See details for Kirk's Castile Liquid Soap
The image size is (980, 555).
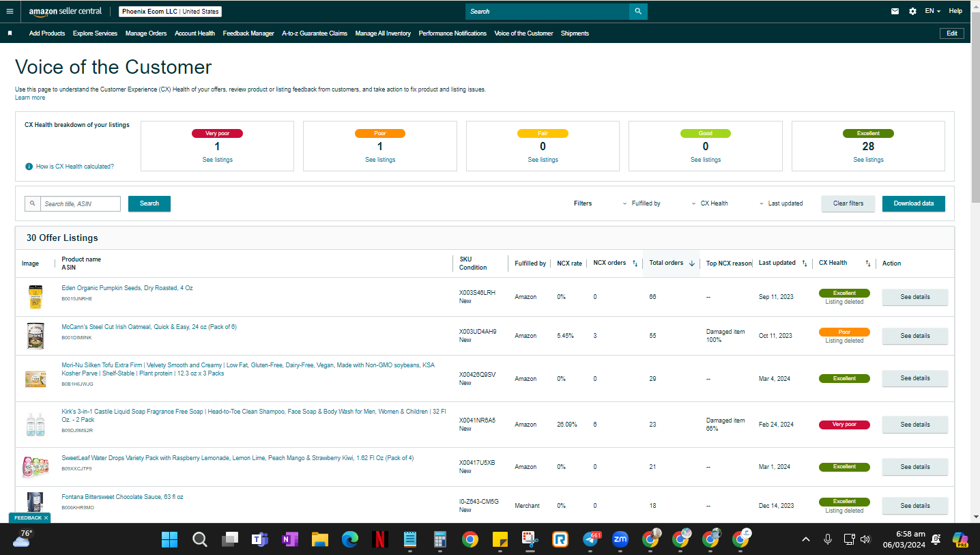click(x=915, y=425)
